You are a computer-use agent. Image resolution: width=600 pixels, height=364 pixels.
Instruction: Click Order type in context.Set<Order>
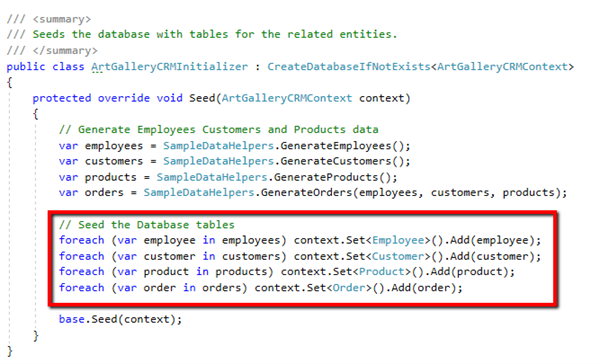click(349, 287)
